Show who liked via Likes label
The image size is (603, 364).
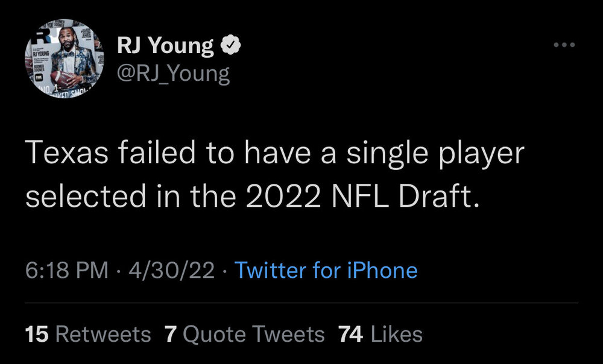coord(397,334)
